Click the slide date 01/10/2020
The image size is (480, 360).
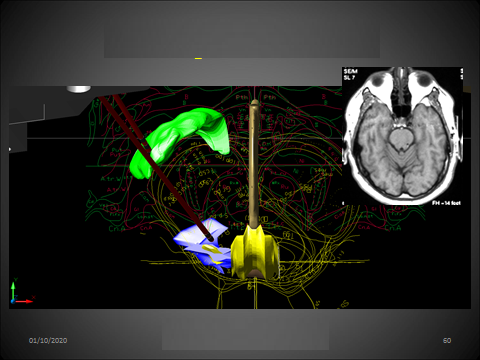[48, 340]
